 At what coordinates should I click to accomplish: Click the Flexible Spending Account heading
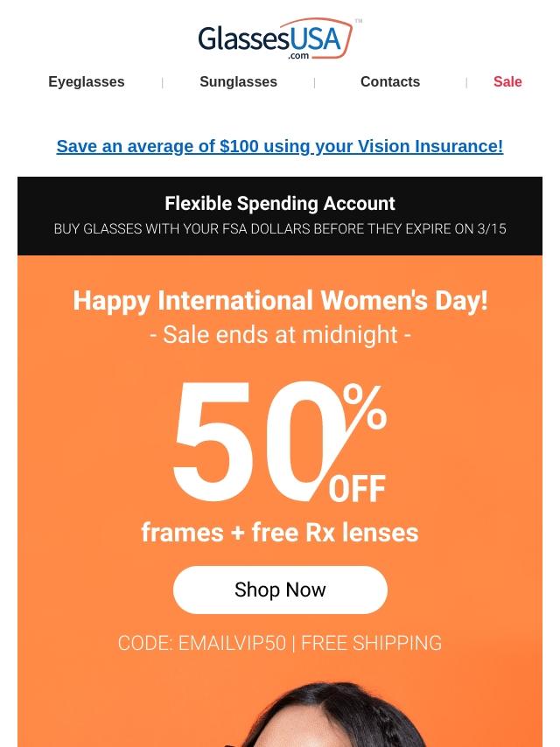[280, 204]
